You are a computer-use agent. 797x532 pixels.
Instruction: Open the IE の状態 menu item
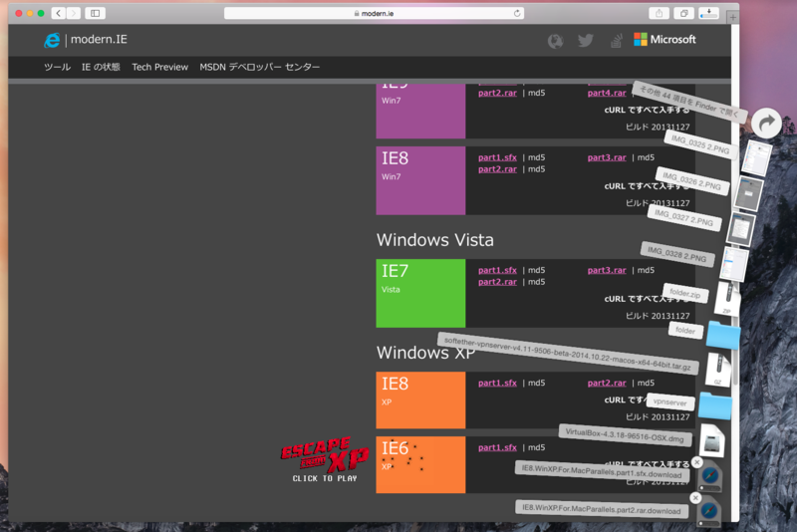pos(101,67)
